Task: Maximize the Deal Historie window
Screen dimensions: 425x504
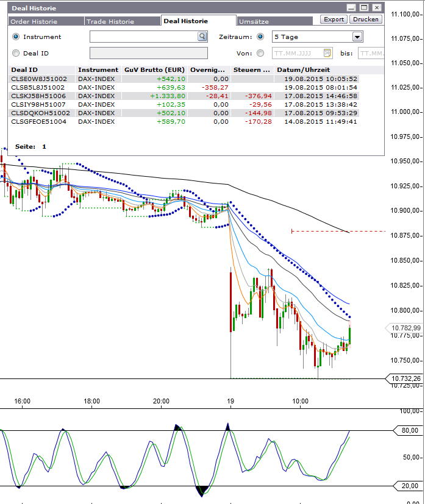Action: click(x=364, y=8)
